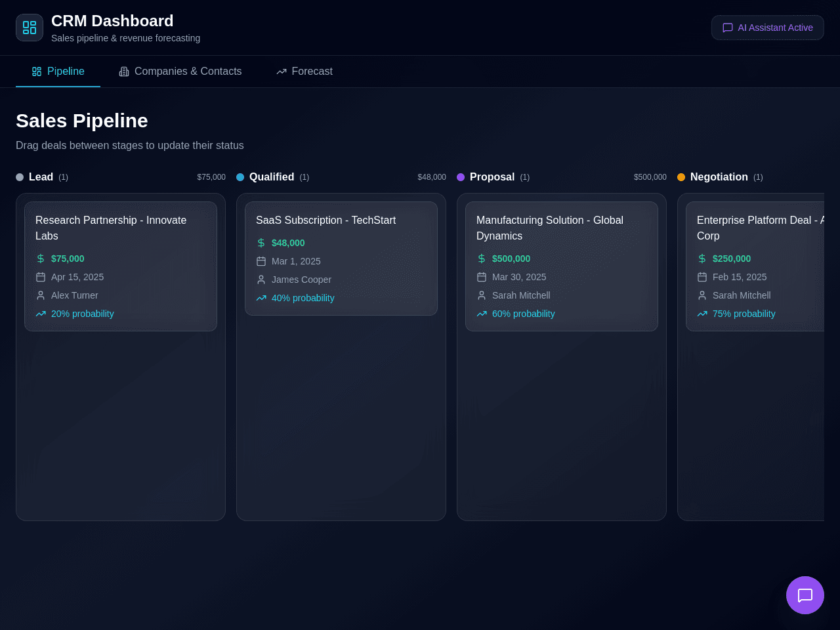
Task: Click the person icon in Manufacturing Solution card
Action: 482,295
